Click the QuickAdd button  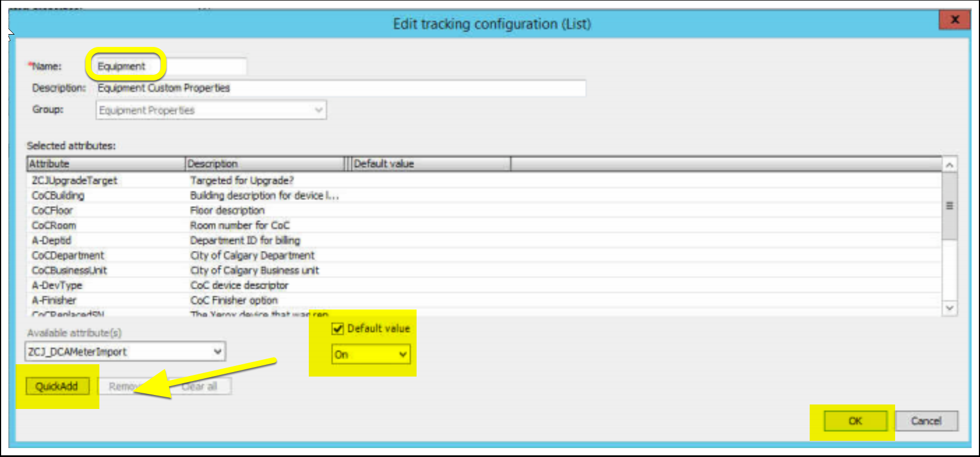tap(57, 386)
